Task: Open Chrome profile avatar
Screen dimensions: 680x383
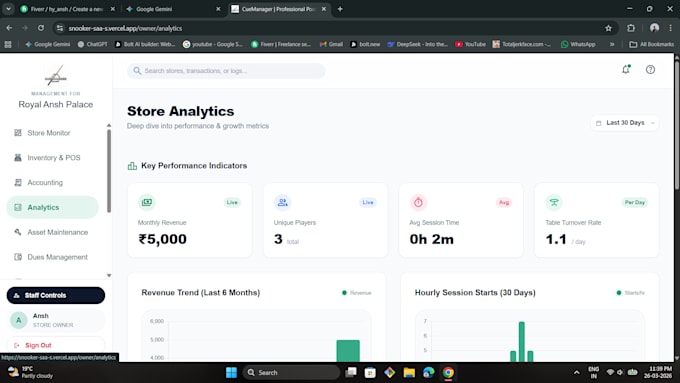Action: tap(654, 28)
